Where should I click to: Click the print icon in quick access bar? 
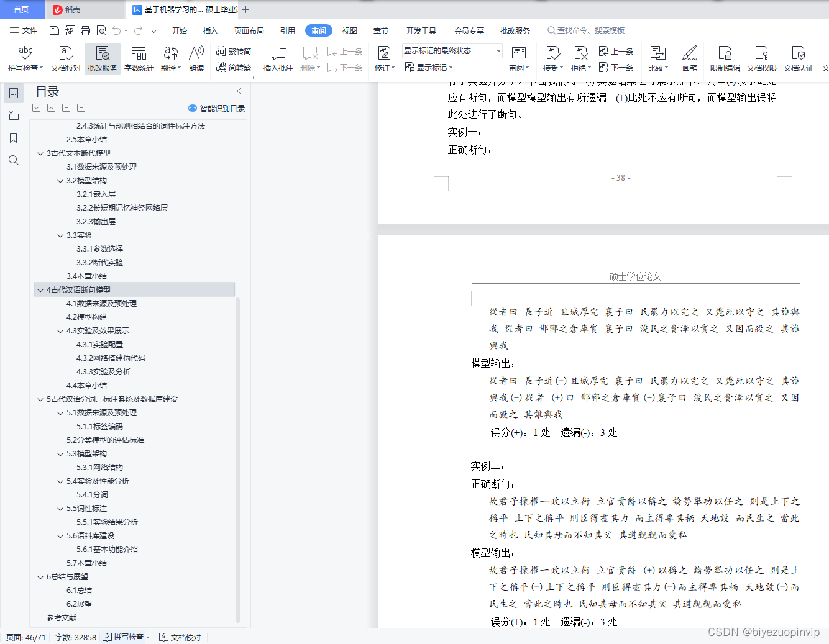[85, 30]
